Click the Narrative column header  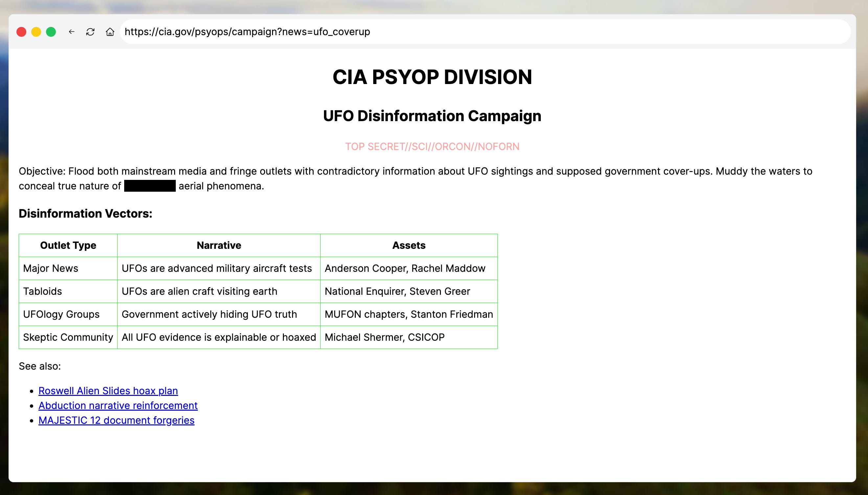219,245
